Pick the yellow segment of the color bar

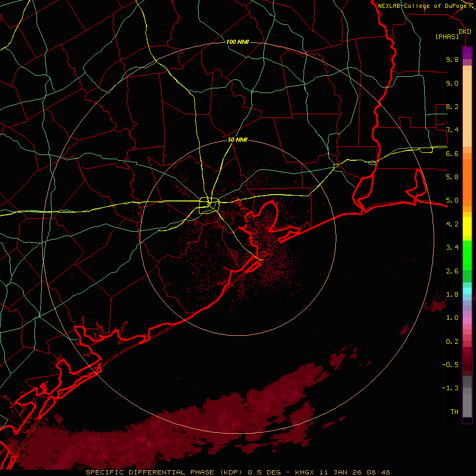pos(467,226)
